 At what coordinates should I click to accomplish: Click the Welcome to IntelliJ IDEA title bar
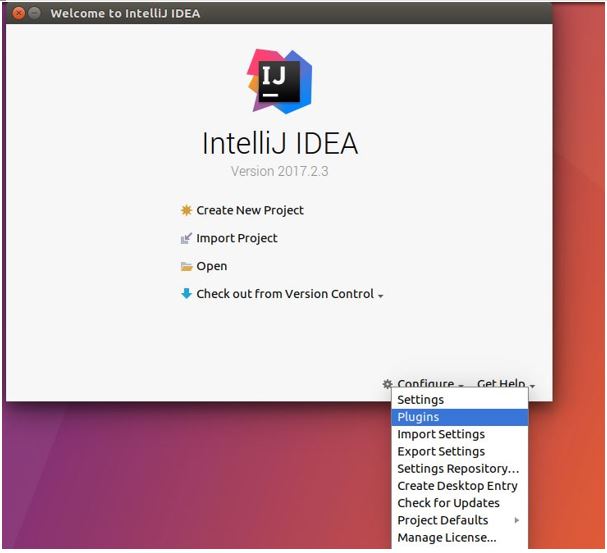(x=279, y=13)
